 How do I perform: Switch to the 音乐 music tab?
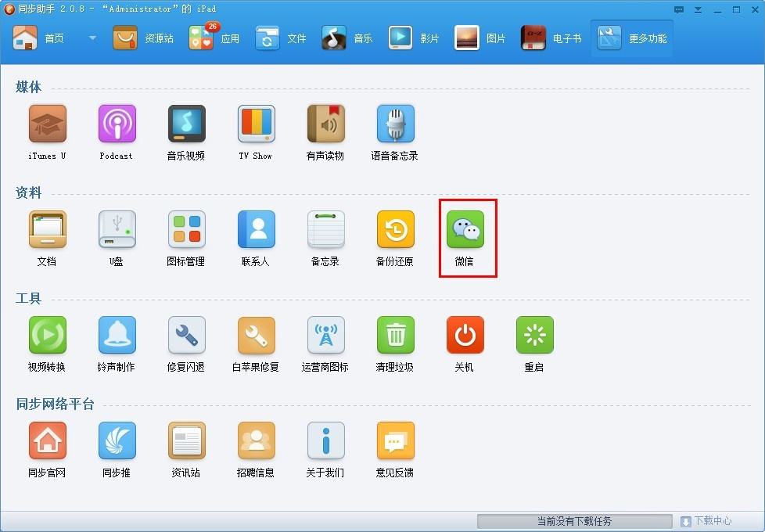(x=347, y=38)
